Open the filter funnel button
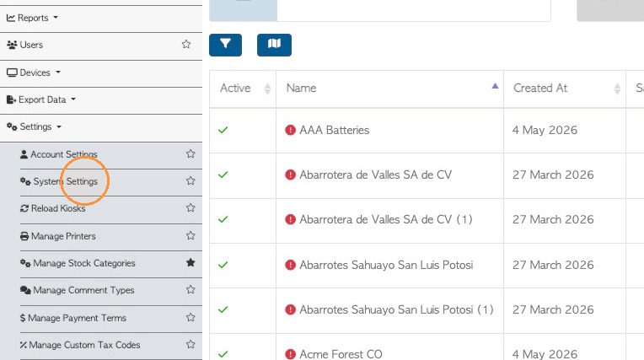644x360 pixels. click(225, 45)
